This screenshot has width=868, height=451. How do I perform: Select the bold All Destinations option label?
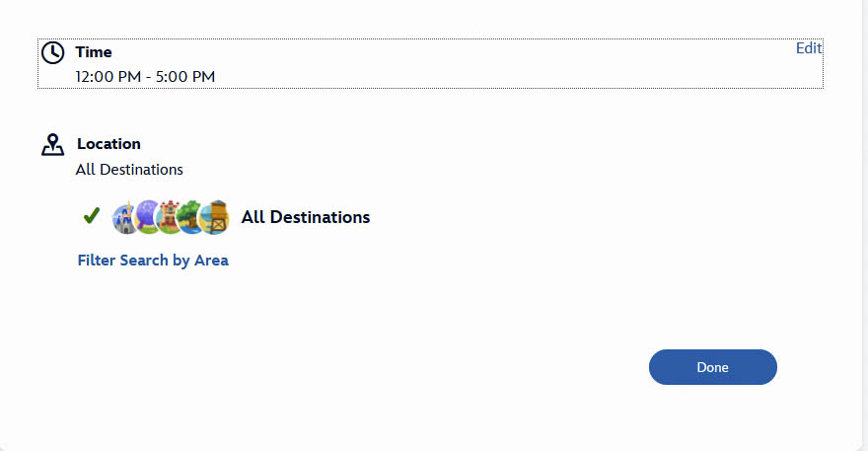tap(306, 217)
